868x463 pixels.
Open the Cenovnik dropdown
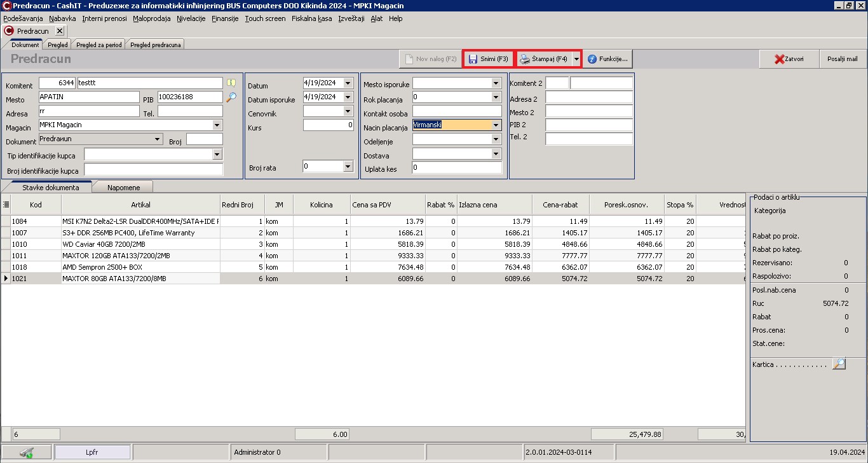coord(348,111)
